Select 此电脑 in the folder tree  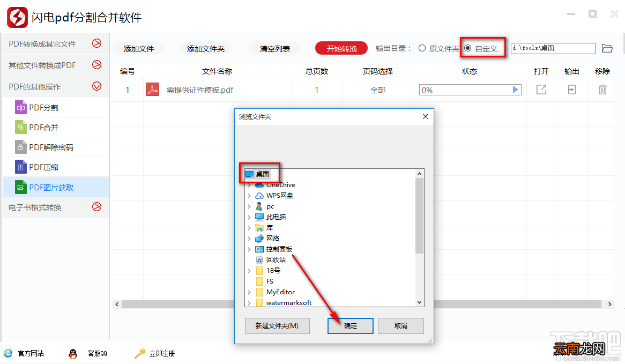[x=276, y=217]
